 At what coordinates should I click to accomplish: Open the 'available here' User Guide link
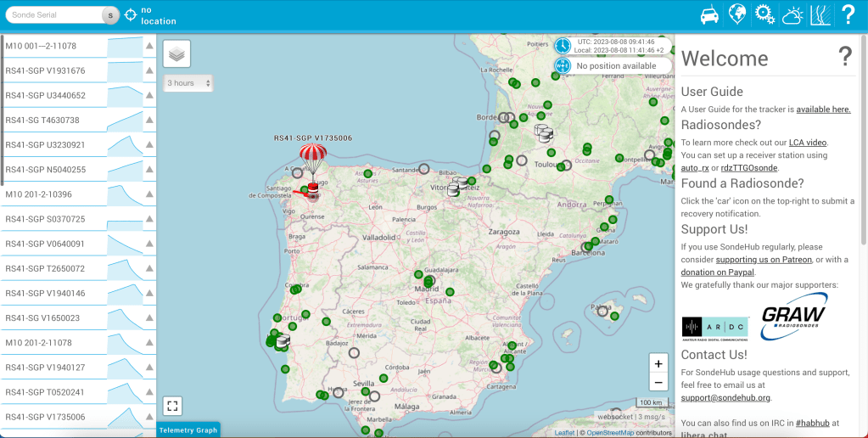click(x=822, y=109)
